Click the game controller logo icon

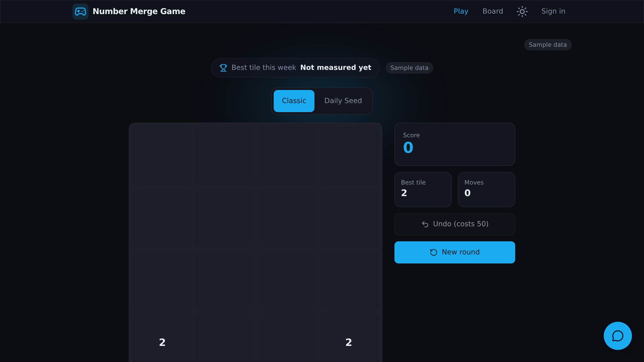(x=80, y=11)
